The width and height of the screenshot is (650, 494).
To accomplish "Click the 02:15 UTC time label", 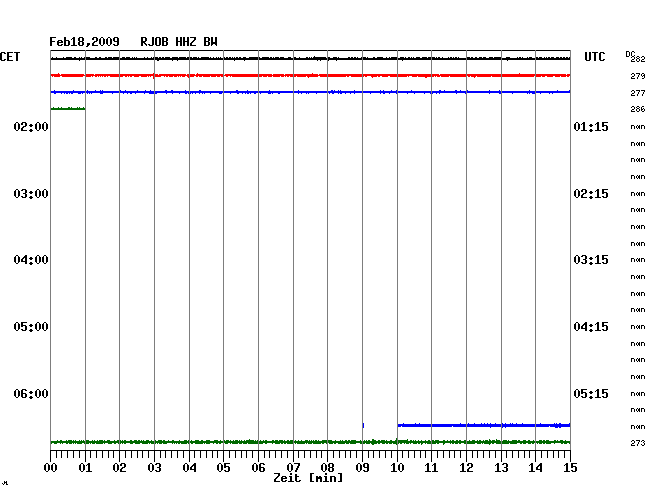I will click(591, 194).
